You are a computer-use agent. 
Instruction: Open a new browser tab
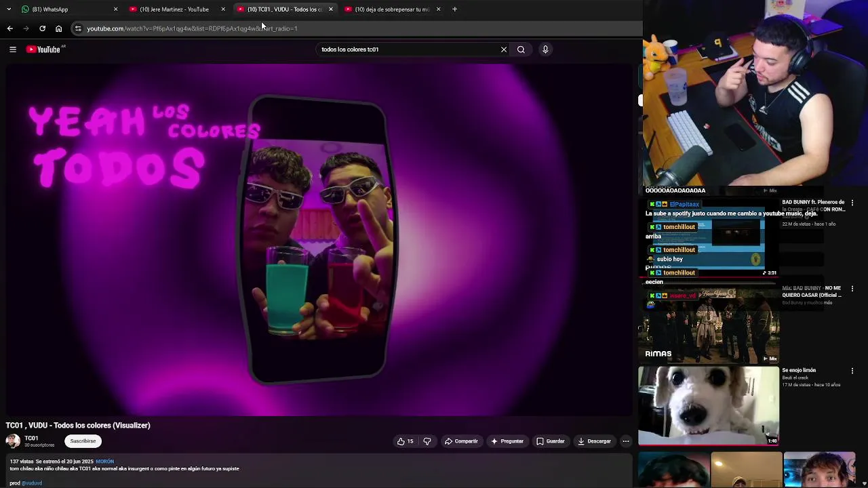coord(454,9)
